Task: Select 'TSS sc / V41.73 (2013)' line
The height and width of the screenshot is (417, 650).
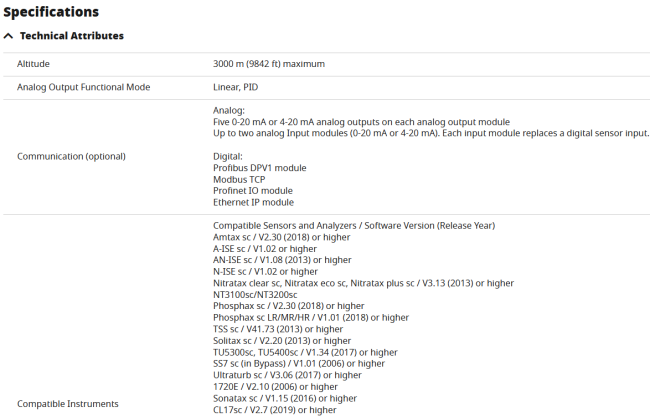Action: click(278, 329)
